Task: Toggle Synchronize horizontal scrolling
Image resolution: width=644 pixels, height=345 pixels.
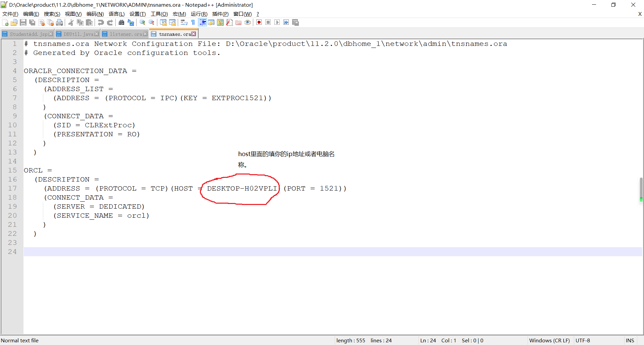Action: (x=172, y=22)
